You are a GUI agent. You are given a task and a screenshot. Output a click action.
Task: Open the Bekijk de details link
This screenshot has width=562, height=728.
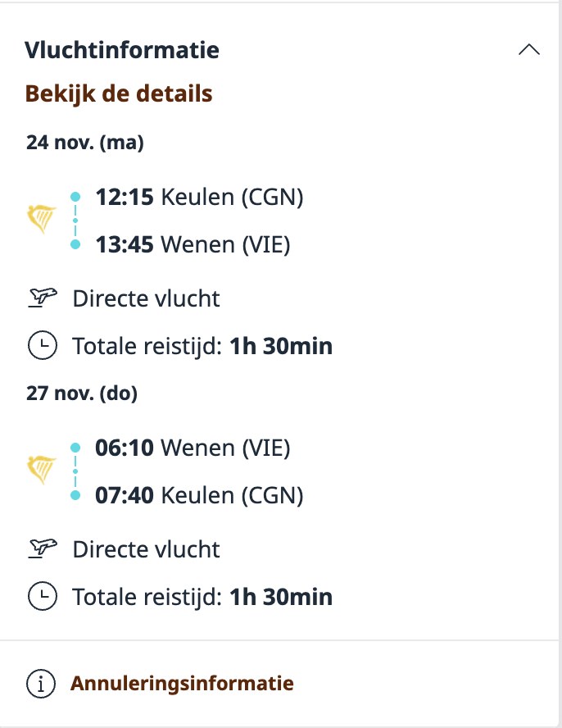coord(119,93)
